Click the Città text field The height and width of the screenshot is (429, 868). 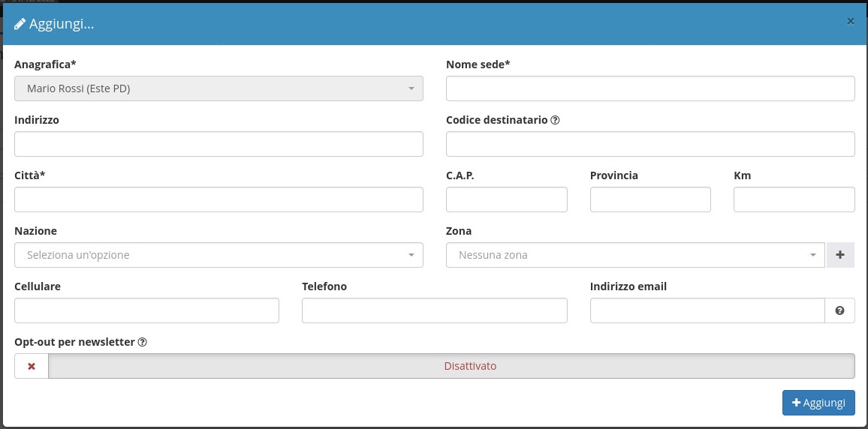[219, 199]
